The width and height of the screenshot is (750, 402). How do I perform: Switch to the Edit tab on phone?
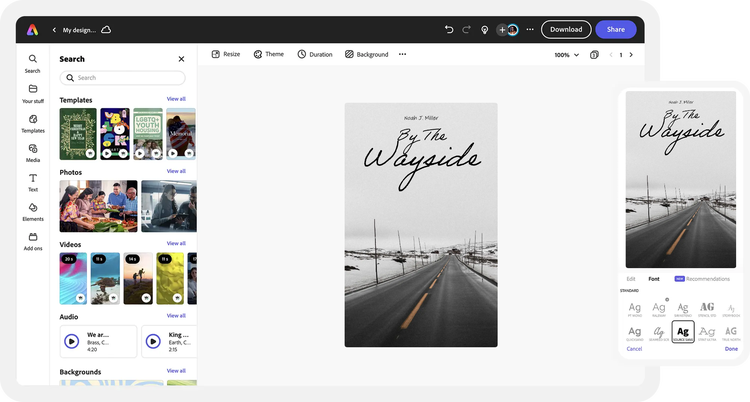pyautogui.click(x=631, y=279)
